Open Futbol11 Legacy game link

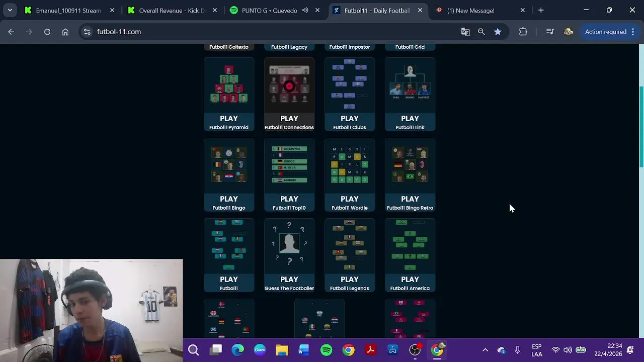289,47
